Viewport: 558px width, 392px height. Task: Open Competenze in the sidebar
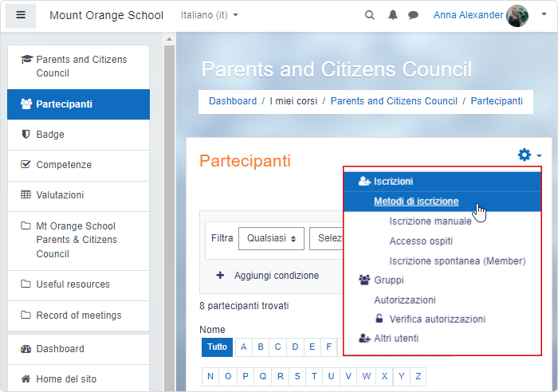pos(79,165)
